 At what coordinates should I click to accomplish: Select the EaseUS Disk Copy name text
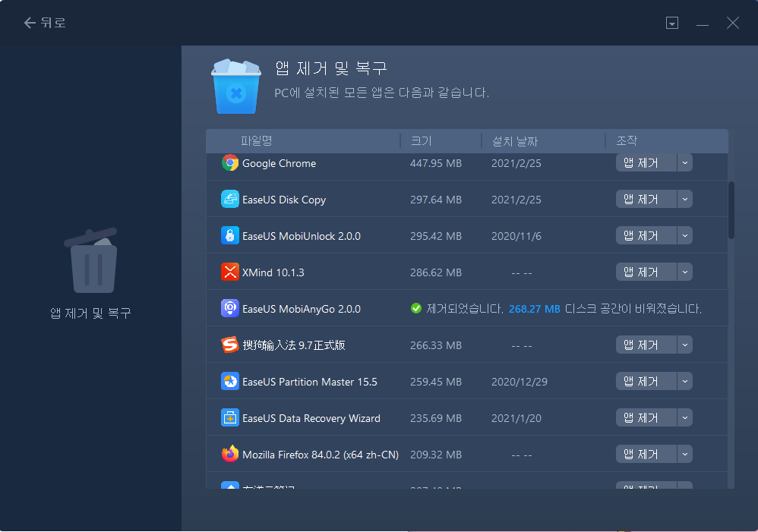(284, 200)
